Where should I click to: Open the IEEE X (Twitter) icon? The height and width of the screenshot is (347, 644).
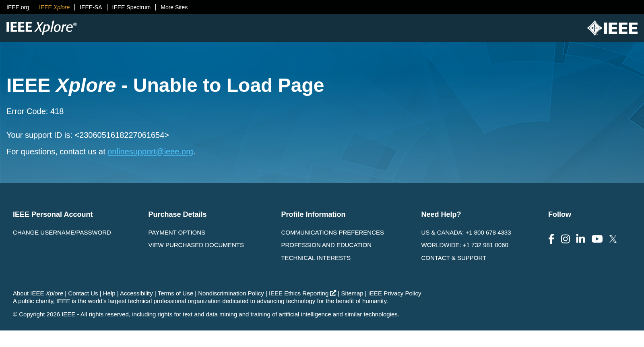coord(613,239)
